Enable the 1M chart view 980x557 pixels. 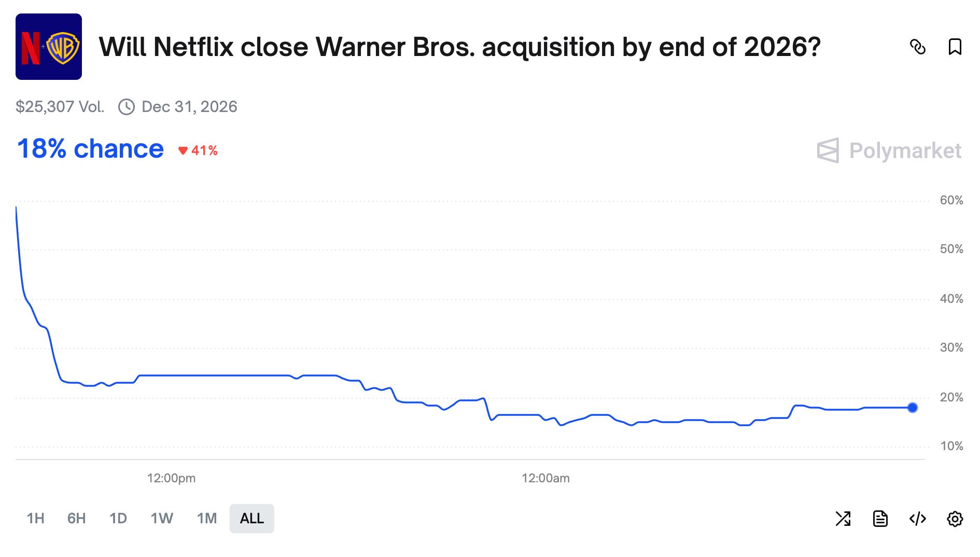coord(206,518)
